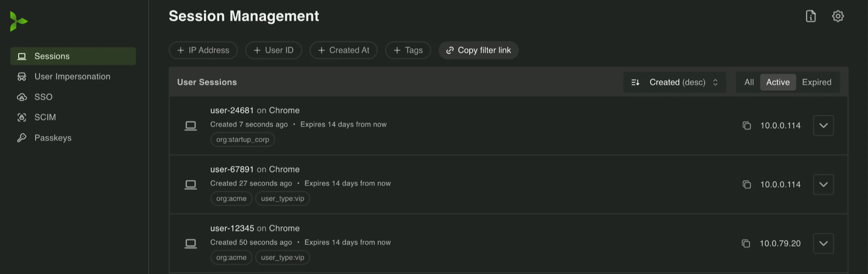Screen dimensions: 868x274
Task: Click the sort order icon next to Created
Action: (635, 82)
